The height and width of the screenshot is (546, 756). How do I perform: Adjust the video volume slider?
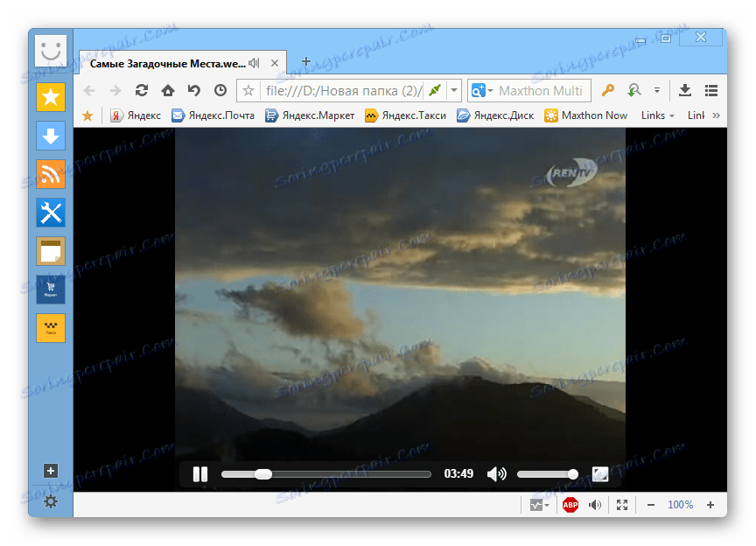tap(548, 474)
